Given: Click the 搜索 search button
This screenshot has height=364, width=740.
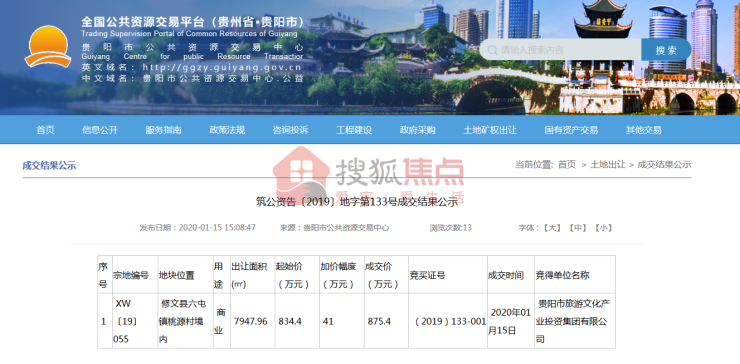Looking at the screenshot, I should [x=666, y=50].
